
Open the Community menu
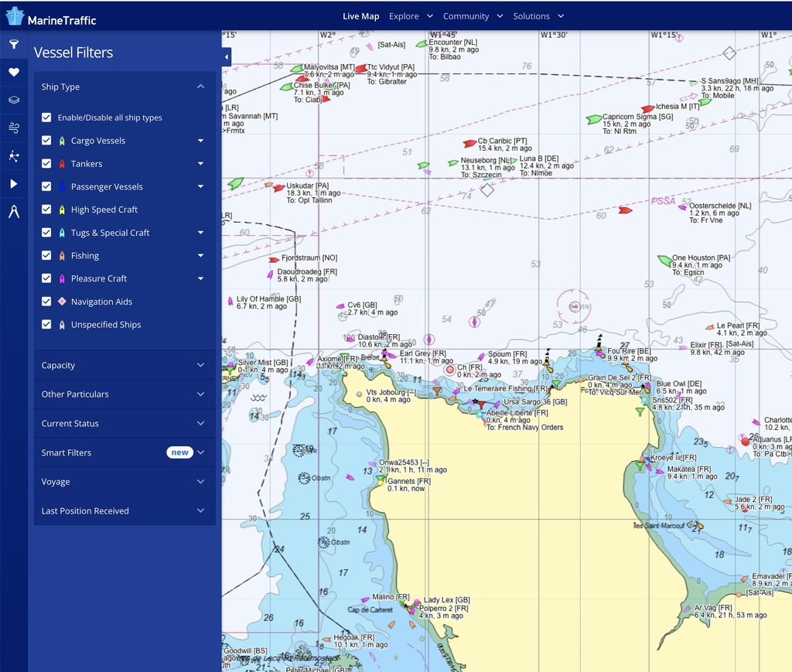point(473,16)
